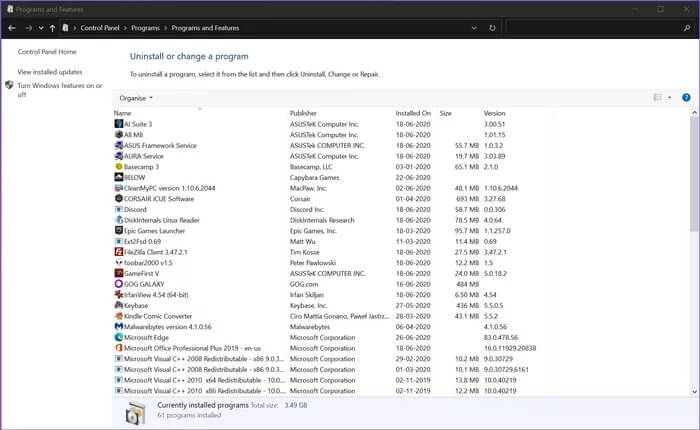This screenshot has width=700, height=430.
Task: Sort by the Name column header
Action: 122,113
